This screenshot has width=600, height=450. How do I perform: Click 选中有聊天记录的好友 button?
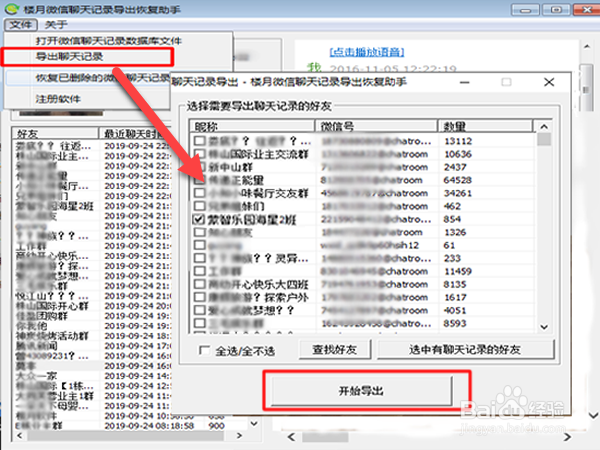(465, 349)
